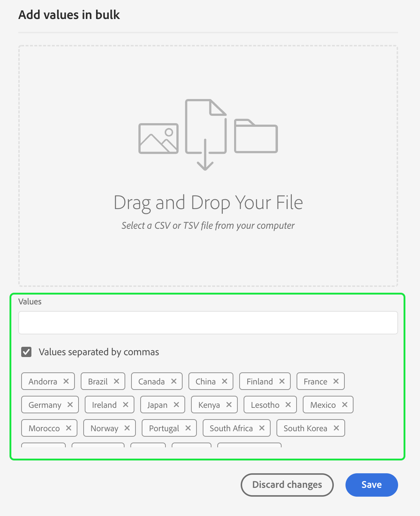
Task: Click the Save button
Action: coord(371,485)
